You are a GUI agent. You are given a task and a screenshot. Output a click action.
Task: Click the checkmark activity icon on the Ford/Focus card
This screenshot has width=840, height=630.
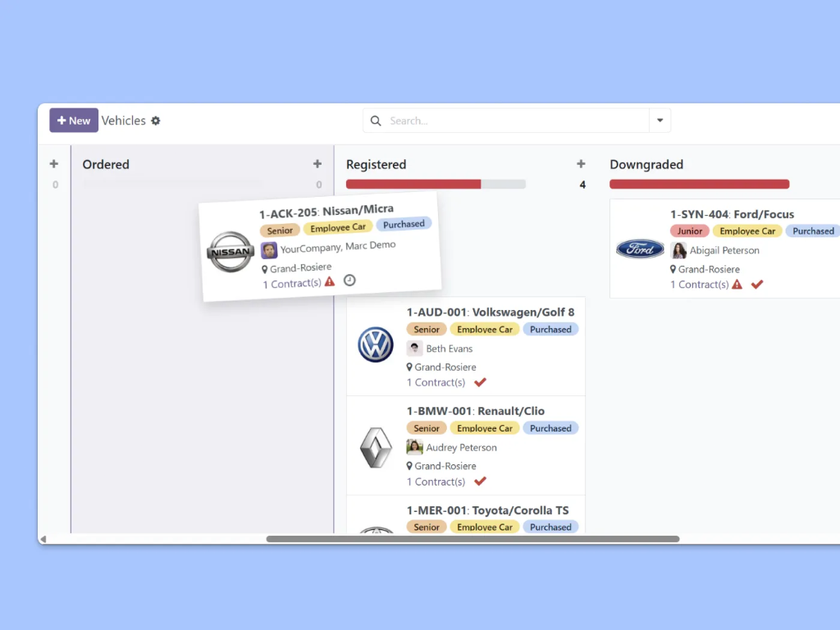click(x=756, y=285)
